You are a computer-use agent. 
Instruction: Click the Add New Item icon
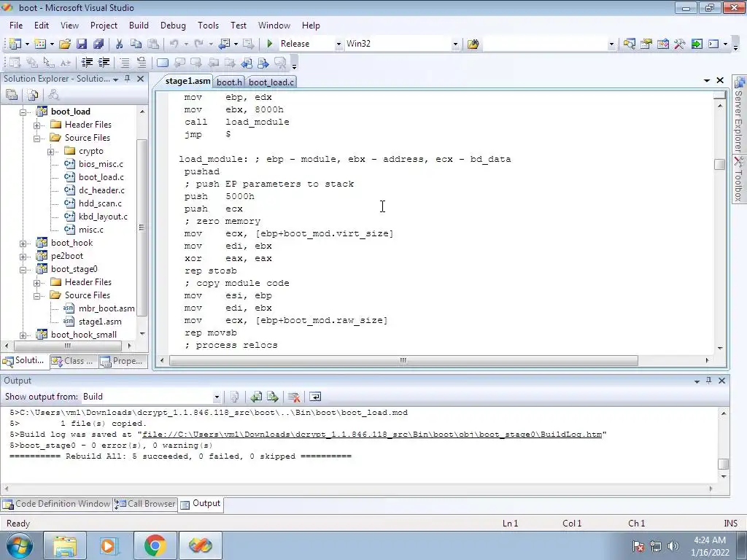[40, 44]
